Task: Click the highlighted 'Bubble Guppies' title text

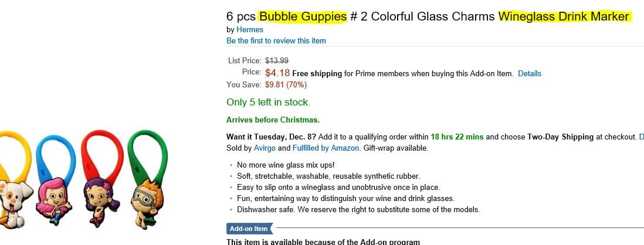Action: tap(303, 16)
